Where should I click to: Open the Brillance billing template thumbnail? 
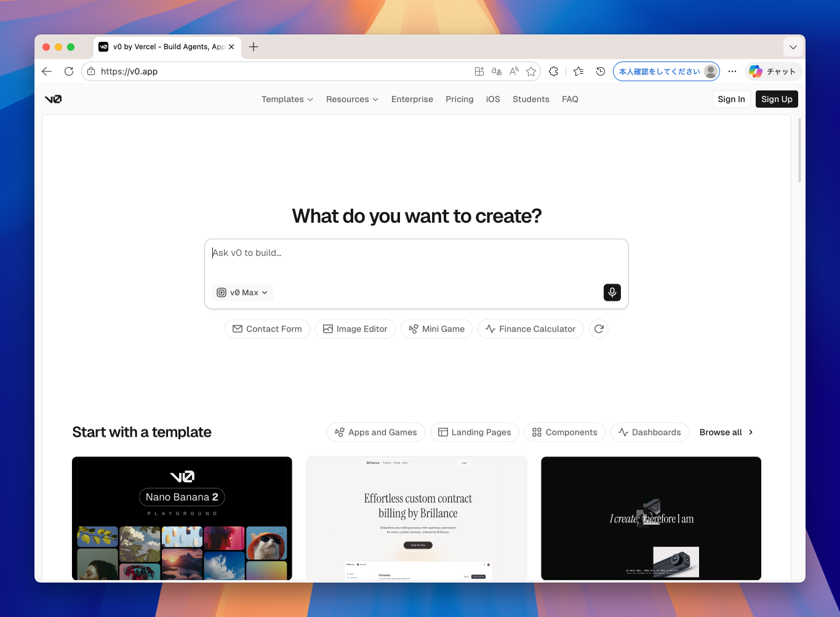(x=417, y=518)
